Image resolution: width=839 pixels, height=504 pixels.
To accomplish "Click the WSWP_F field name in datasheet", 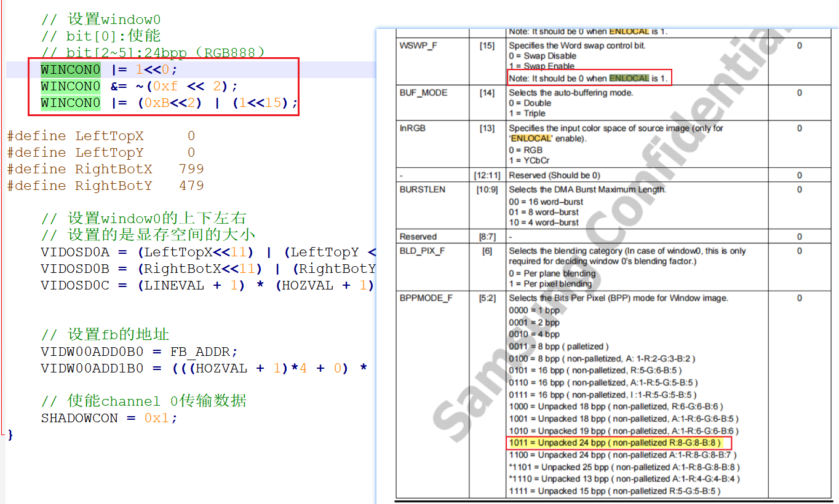I will point(418,46).
